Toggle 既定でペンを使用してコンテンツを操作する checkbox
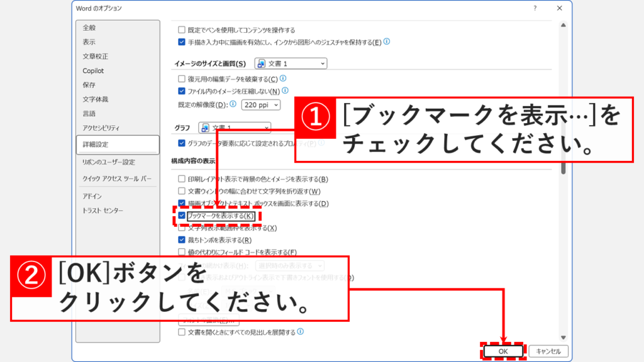The image size is (644, 362). coord(182,30)
